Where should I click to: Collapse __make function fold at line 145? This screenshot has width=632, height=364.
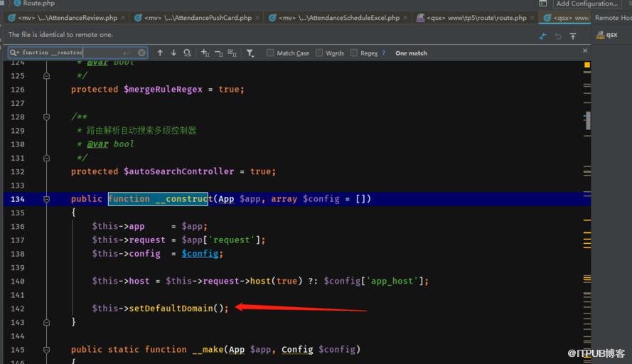[x=46, y=350]
